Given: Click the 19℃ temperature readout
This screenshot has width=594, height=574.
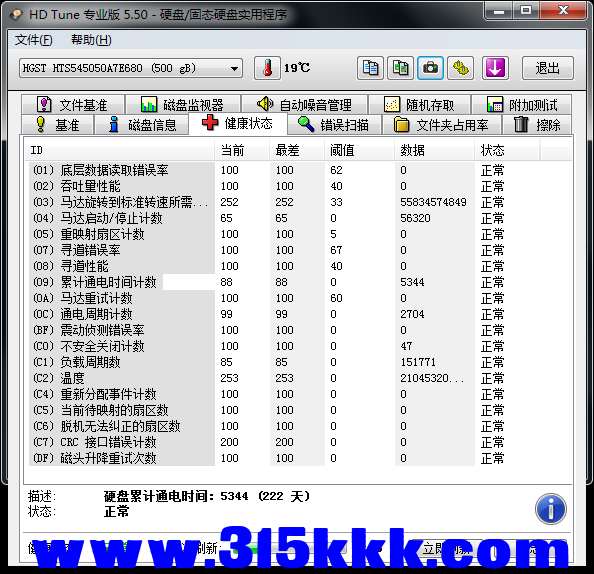Looking at the screenshot, I should (297, 68).
